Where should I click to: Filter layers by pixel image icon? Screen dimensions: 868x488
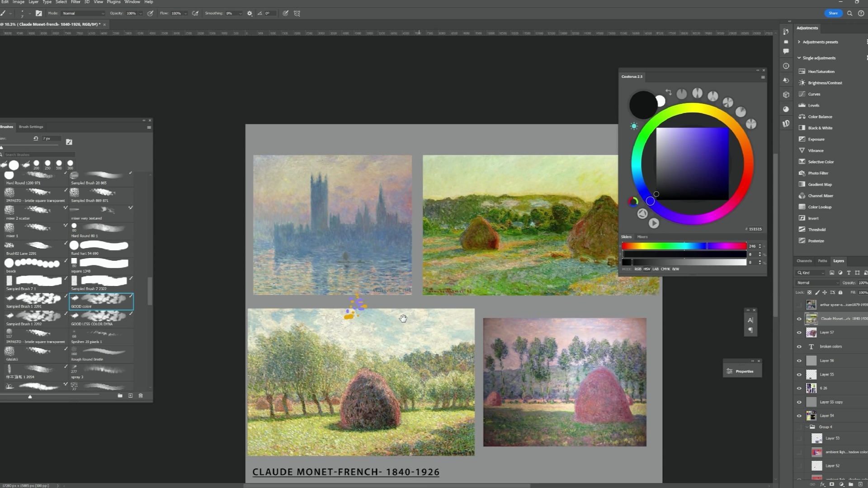click(832, 273)
